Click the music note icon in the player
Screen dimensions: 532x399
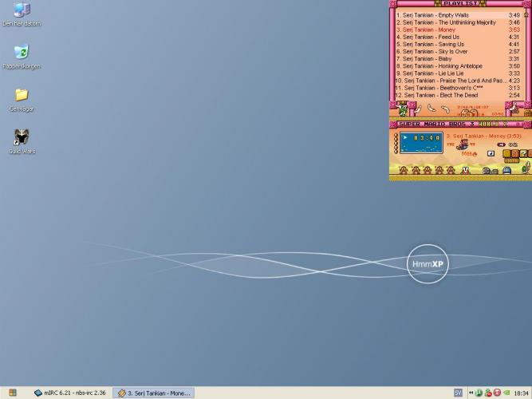pyautogui.click(x=491, y=154)
